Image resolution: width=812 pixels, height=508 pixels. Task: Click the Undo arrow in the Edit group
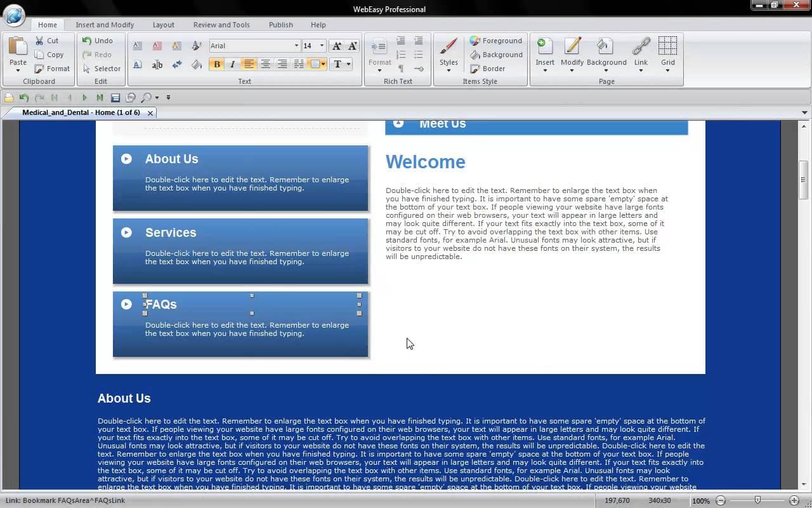click(87, 41)
